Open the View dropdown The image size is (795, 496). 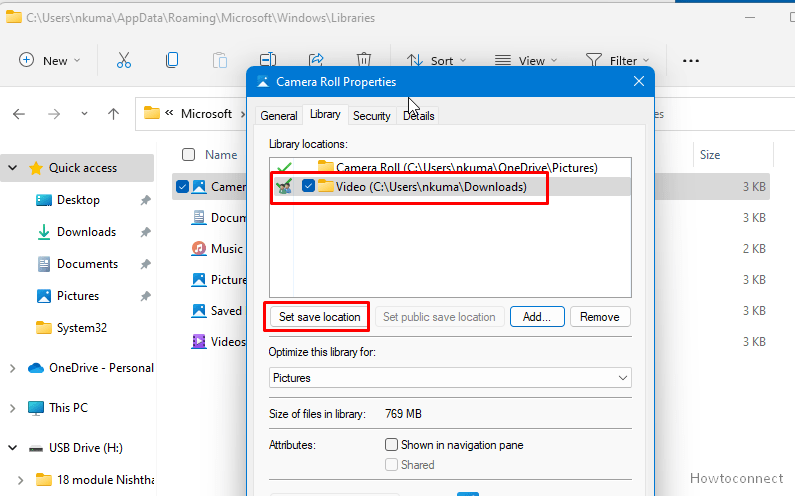(526, 61)
